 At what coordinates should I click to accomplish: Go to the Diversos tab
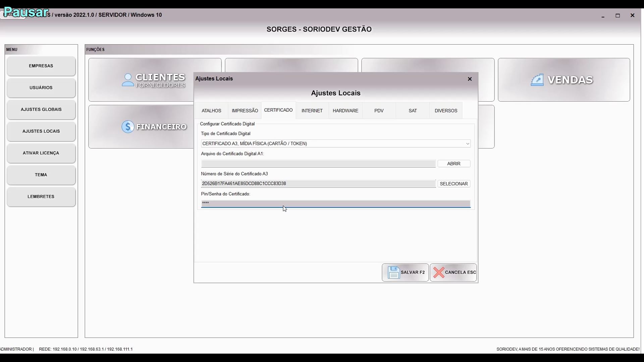click(x=446, y=111)
